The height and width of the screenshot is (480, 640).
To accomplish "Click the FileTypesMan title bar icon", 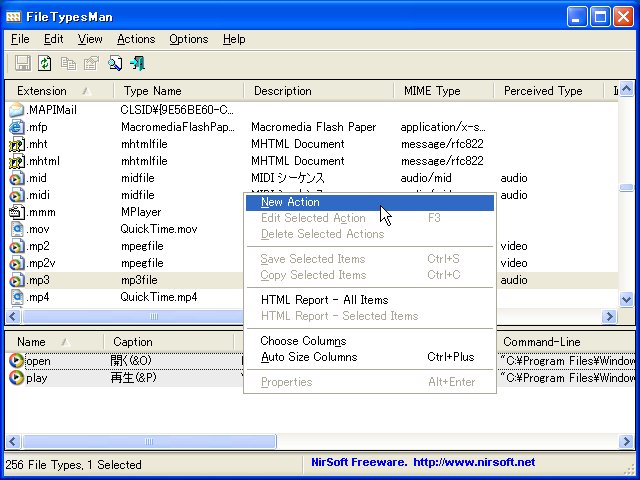I will point(13,17).
